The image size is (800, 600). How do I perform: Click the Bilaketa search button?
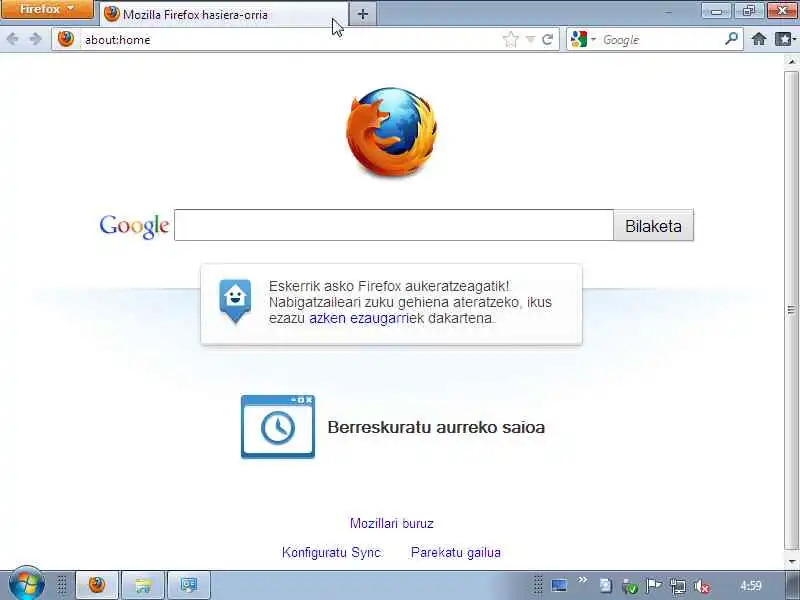point(654,226)
